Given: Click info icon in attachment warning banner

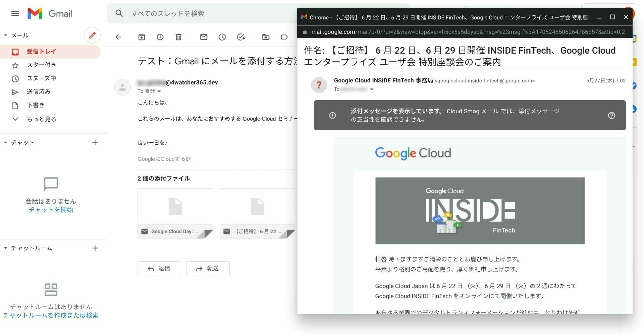Looking at the screenshot, I should tap(332, 115).
